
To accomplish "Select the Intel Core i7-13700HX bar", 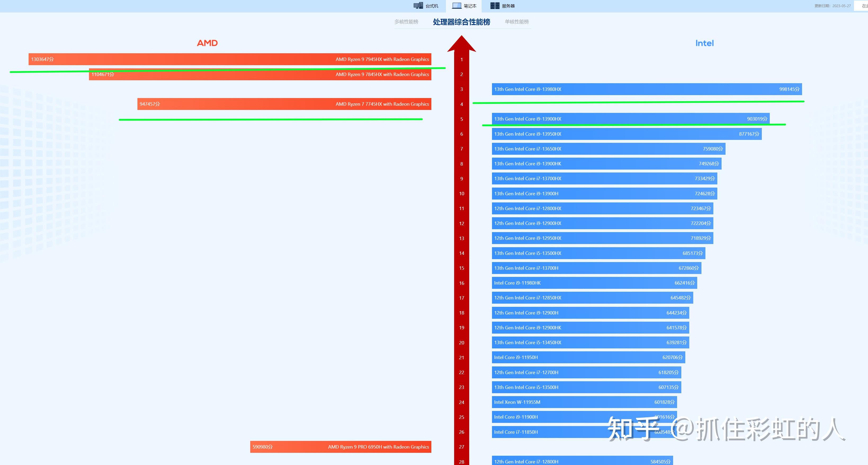I will pos(605,179).
